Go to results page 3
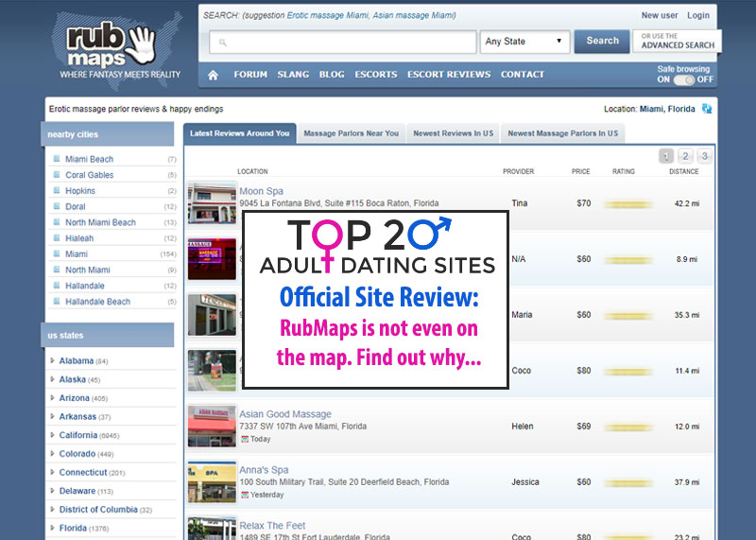 [704, 156]
